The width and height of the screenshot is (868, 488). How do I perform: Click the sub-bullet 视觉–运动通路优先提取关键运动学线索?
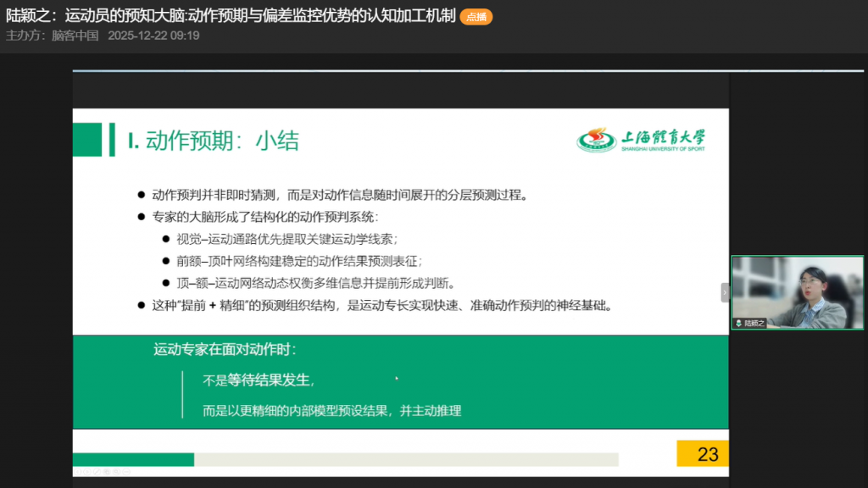[287, 238]
